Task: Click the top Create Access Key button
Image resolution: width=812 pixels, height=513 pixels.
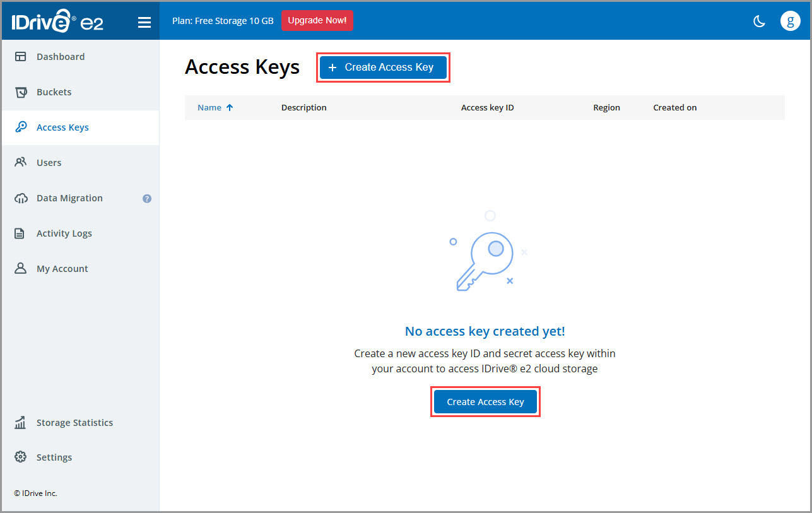Action: coord(383,68)
